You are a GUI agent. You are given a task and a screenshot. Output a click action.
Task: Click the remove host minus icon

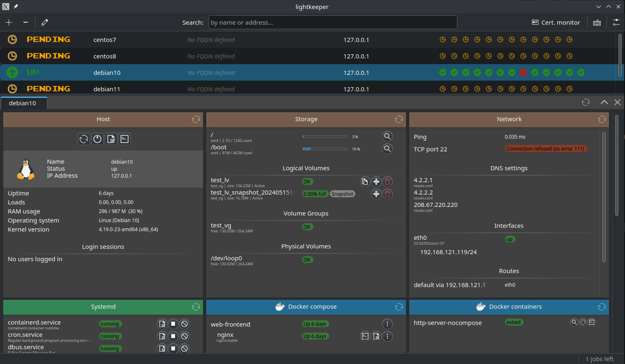point(26,22)
